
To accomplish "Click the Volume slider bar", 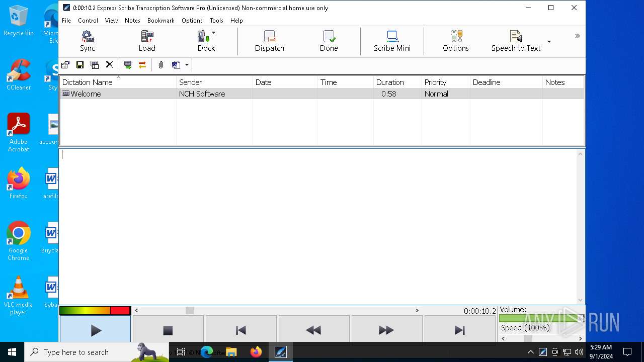I will (541, 318).
